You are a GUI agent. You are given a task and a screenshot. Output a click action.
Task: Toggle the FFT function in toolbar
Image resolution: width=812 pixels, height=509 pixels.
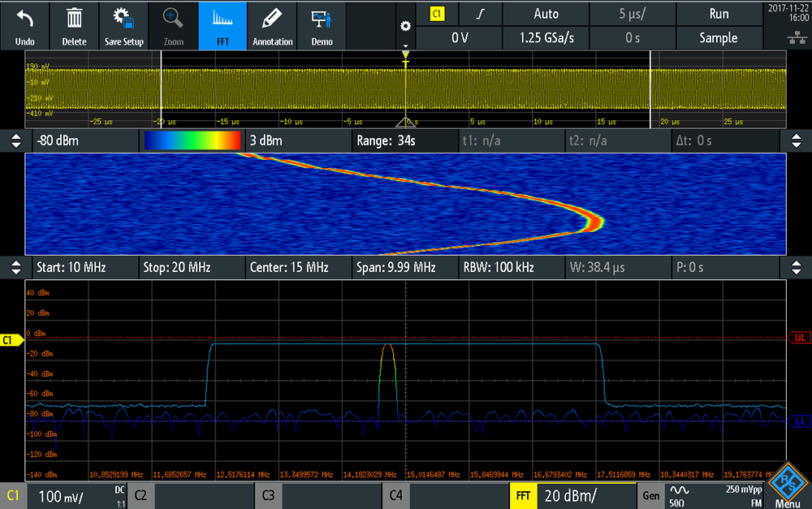click(x=222, y=26)
